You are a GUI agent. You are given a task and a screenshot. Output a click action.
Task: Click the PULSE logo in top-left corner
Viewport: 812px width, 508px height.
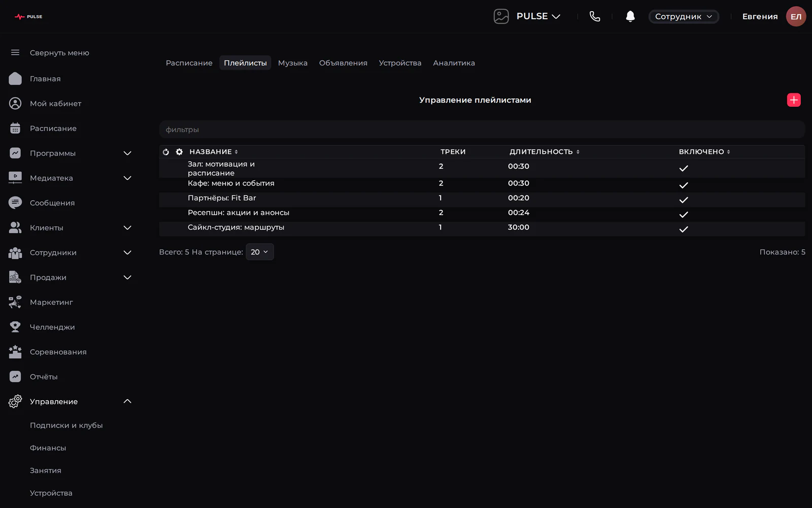click(x=28, y=17)
